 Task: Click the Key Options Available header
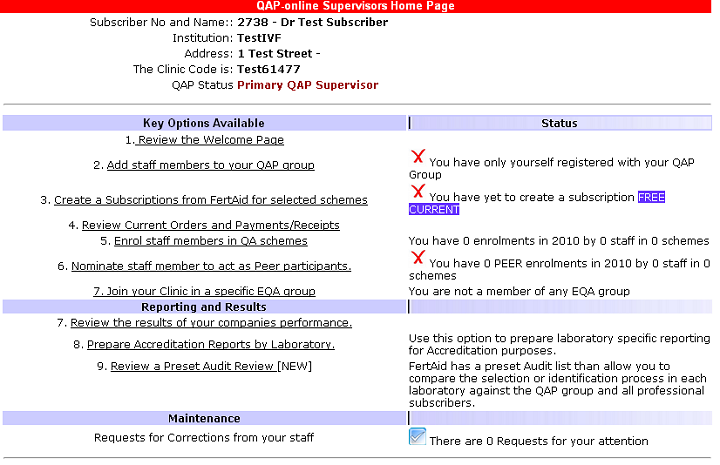coord(204,123)
